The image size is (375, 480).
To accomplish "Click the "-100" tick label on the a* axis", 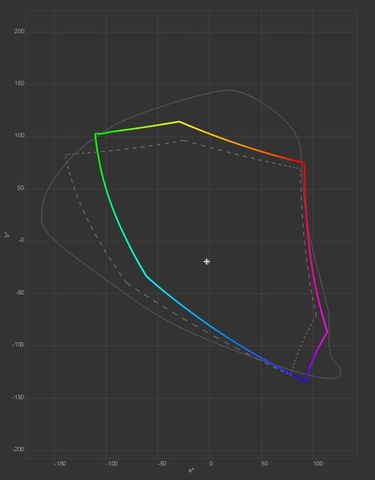I will pyautogui.click(x=111, y=464).
